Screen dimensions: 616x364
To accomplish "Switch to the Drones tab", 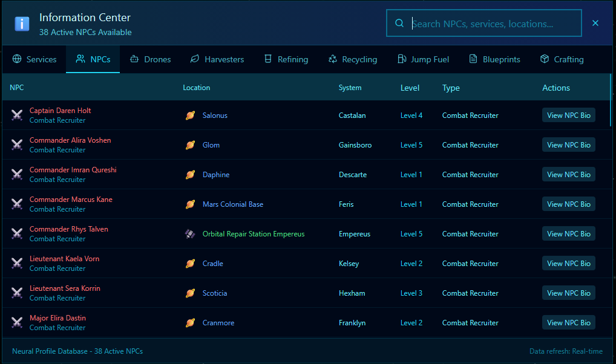I will pyautogui.click(x=151, y=59).
